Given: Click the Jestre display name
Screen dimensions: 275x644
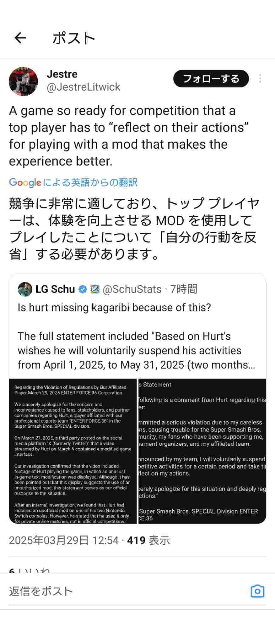Looking at the screenshot, I should point(62,74).
